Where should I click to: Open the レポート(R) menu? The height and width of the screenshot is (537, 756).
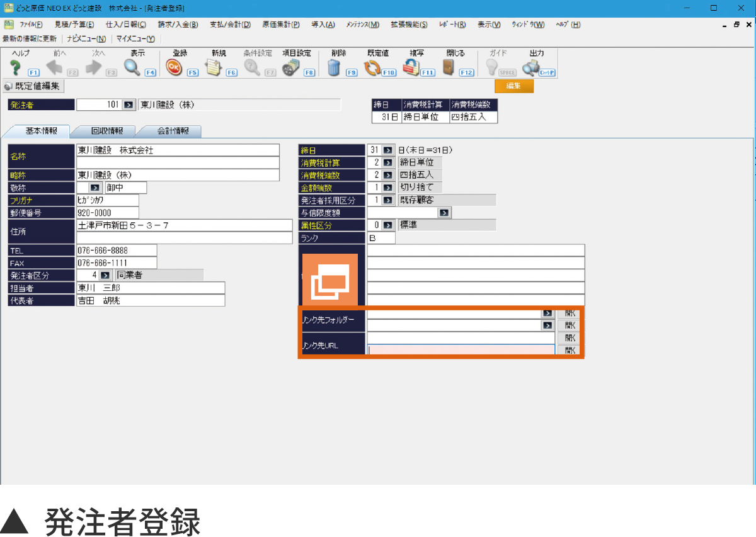452,25
